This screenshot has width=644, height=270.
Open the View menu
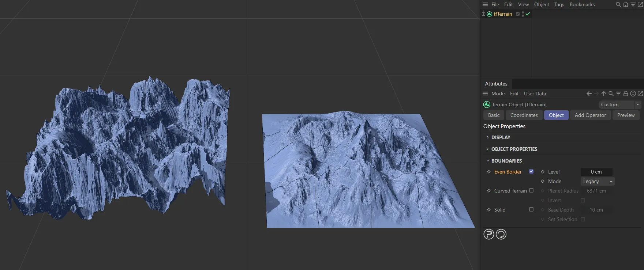click(x=523, y=4)
